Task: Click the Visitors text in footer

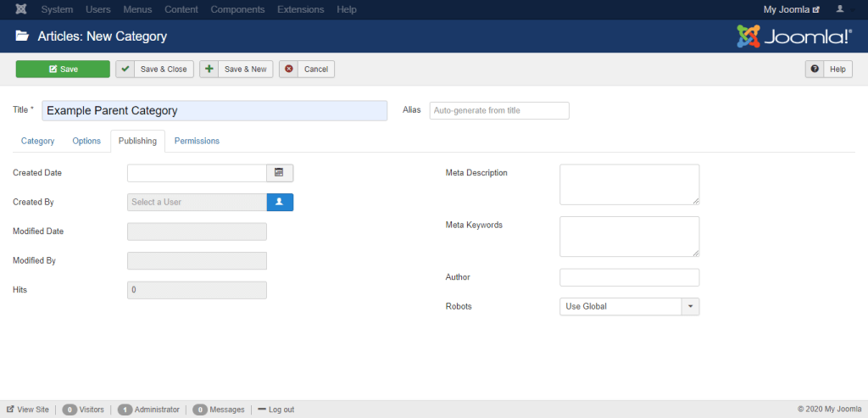Action: click(x=92, y=410)
